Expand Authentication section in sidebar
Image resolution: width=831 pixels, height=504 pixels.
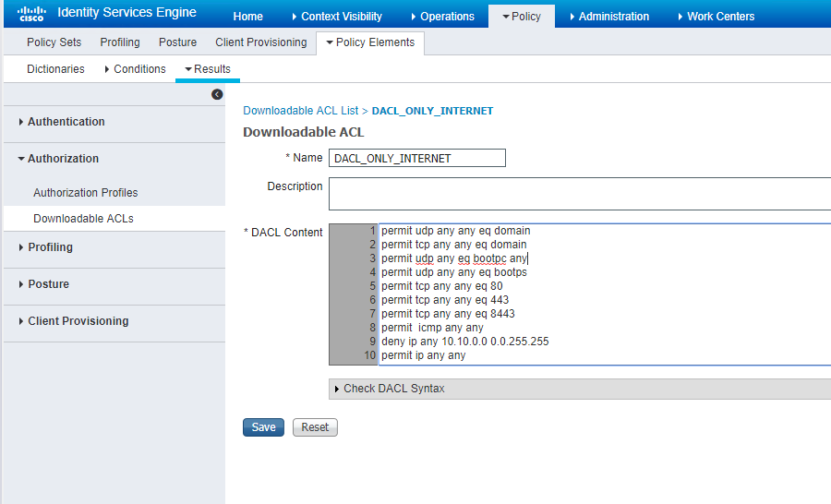click(x=62, y=122)
